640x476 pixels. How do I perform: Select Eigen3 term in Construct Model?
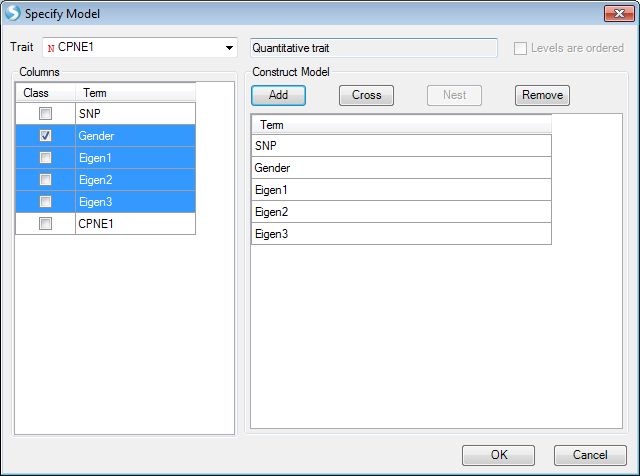[x=401, y=234]
